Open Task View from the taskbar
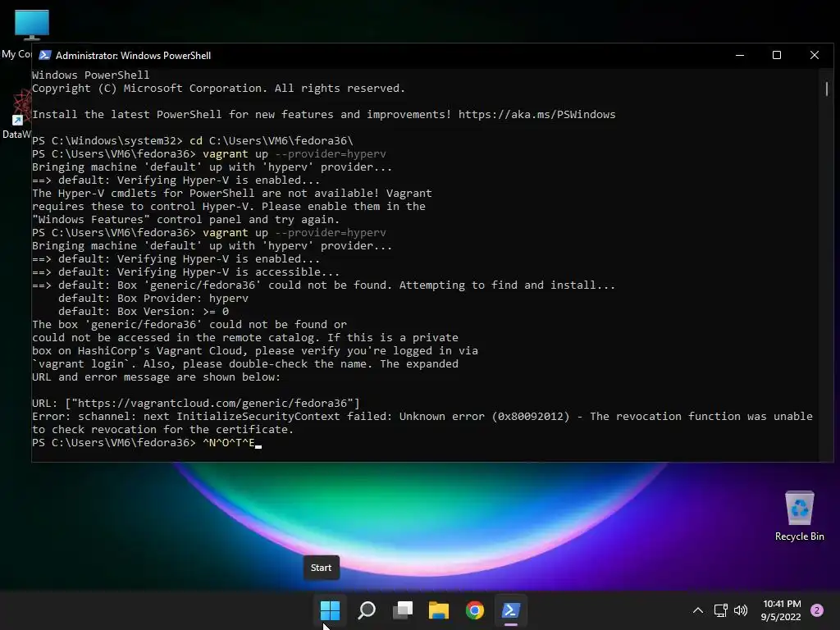This screenshot has height=630, width=840. 403,610
